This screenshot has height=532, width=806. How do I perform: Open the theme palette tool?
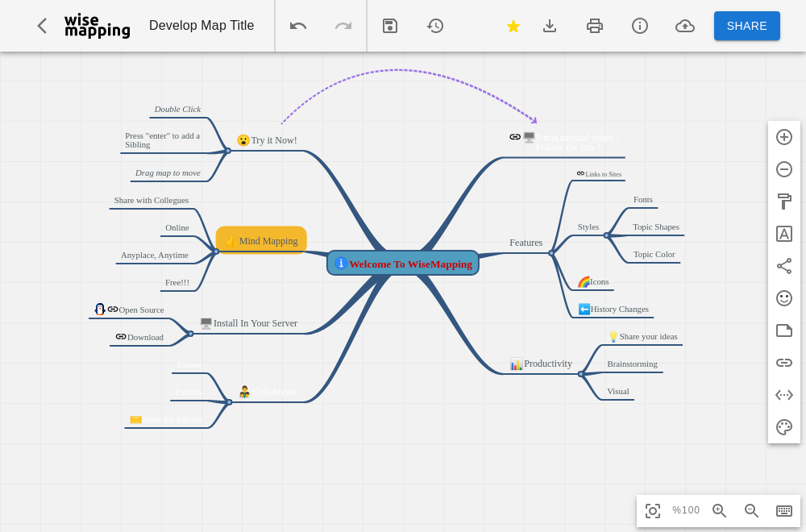click(x=784, y=427)
